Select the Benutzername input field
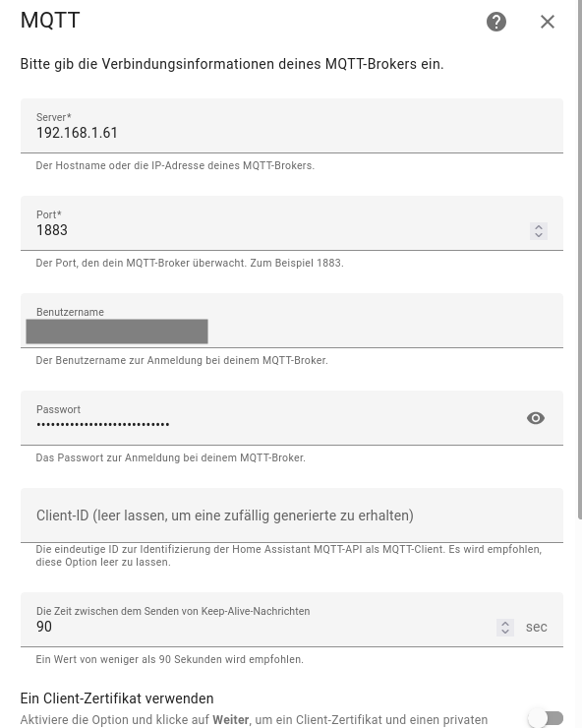582x728 pixels. (x=291, y=321)
